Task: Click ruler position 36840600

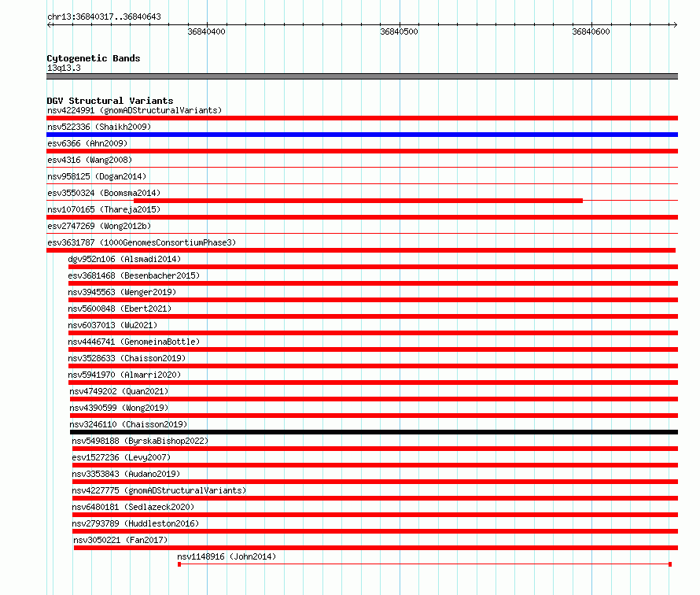Action: (x=591, y=31)
